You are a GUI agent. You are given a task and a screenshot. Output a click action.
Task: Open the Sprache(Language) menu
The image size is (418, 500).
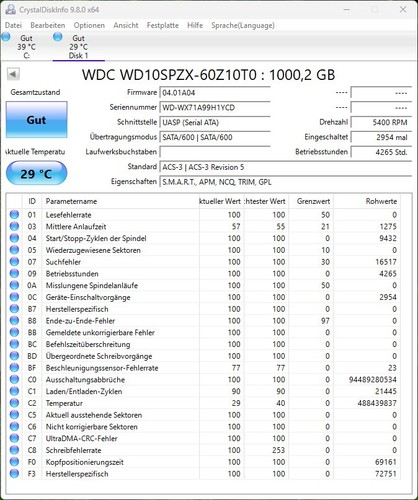pyautogui.click(x=243, y=25)
